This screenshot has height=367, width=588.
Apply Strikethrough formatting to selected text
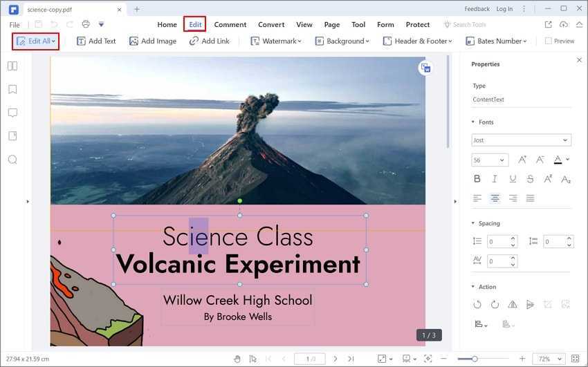coord(530,179)
